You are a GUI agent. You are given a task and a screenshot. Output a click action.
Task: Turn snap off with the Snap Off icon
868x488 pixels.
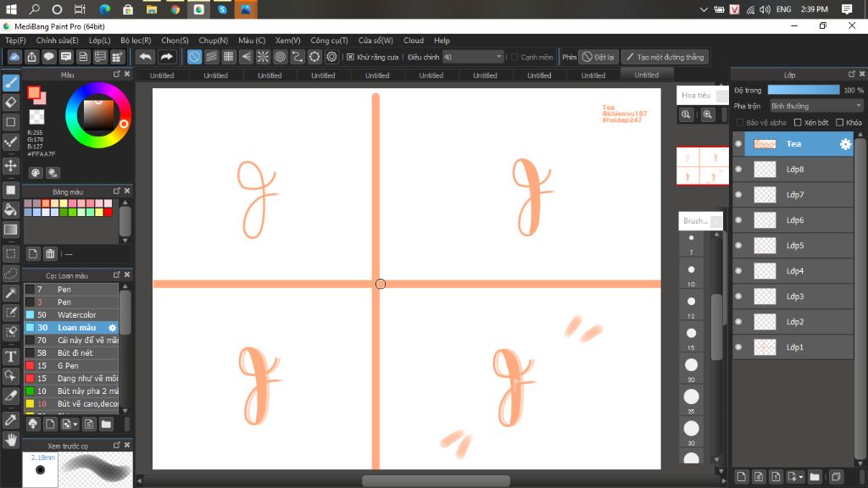click(194, 57)
